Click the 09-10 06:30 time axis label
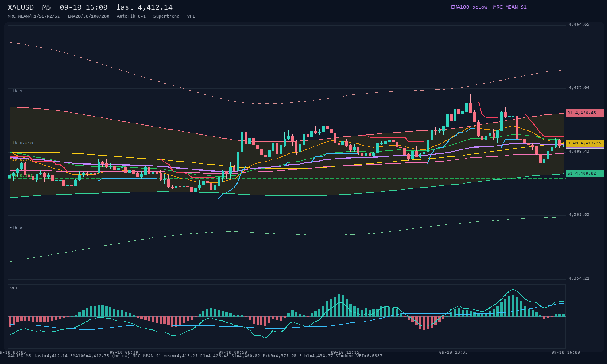This screenshot has height=364, width=607. [x=124, y=352]
